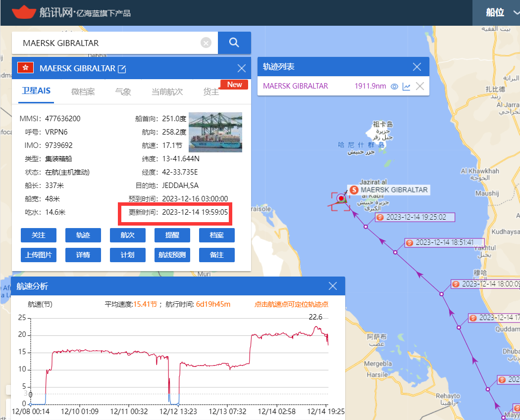Close the 轨迹列表 panel
The width and height of the screenshot is (520, 420).
[417, 67]
